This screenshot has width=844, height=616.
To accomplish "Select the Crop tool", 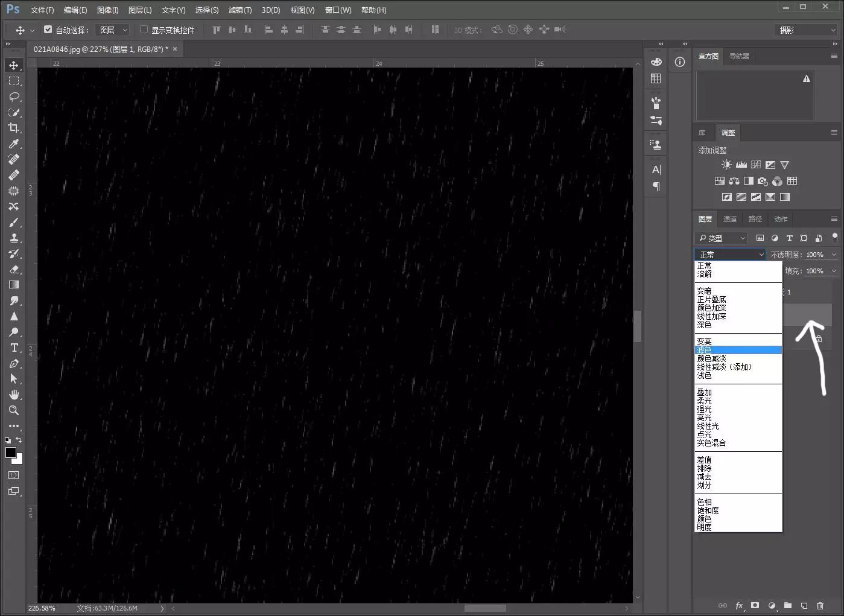I will 14,128.
